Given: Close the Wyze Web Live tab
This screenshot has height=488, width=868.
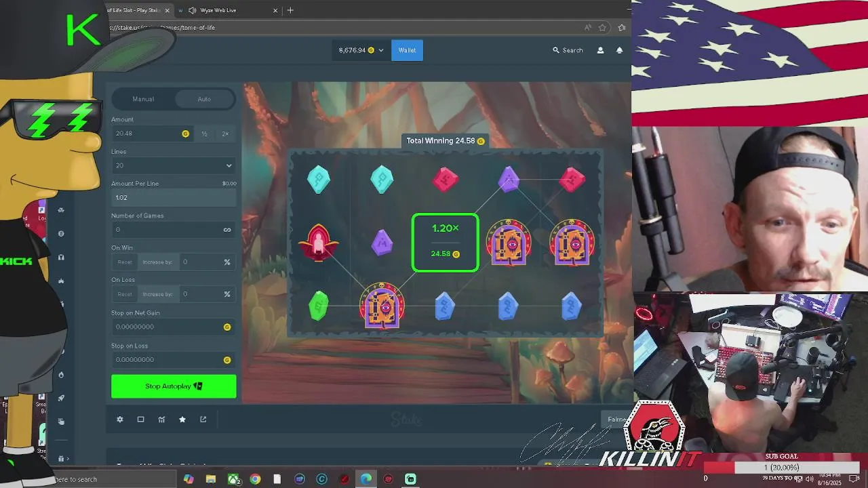Looking at the screenshot, I should point(275,10).
